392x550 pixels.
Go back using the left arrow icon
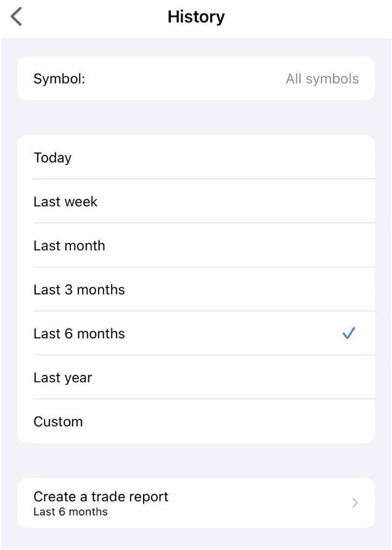(17, 17)
